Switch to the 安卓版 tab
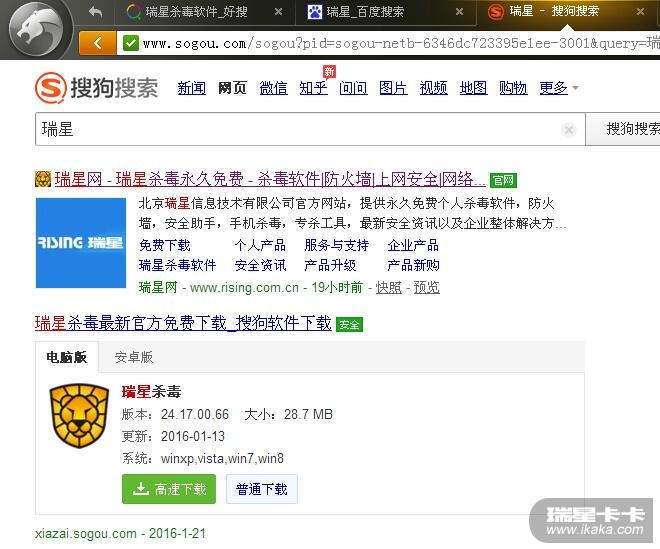660x549 pixels. click(x=134, y=357)
